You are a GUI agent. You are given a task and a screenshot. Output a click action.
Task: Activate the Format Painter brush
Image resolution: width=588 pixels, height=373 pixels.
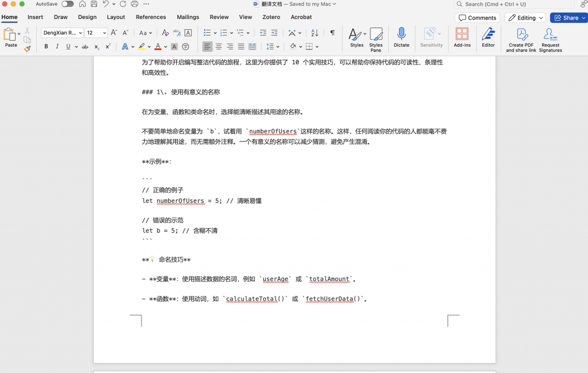coord(27,48)
